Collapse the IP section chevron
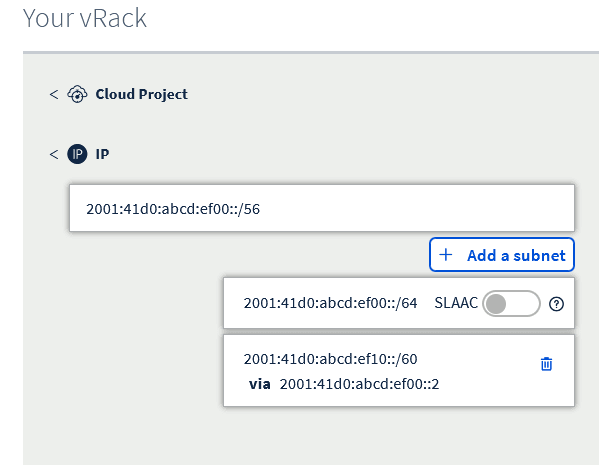The image size is (599, 476). pos(54,154)
